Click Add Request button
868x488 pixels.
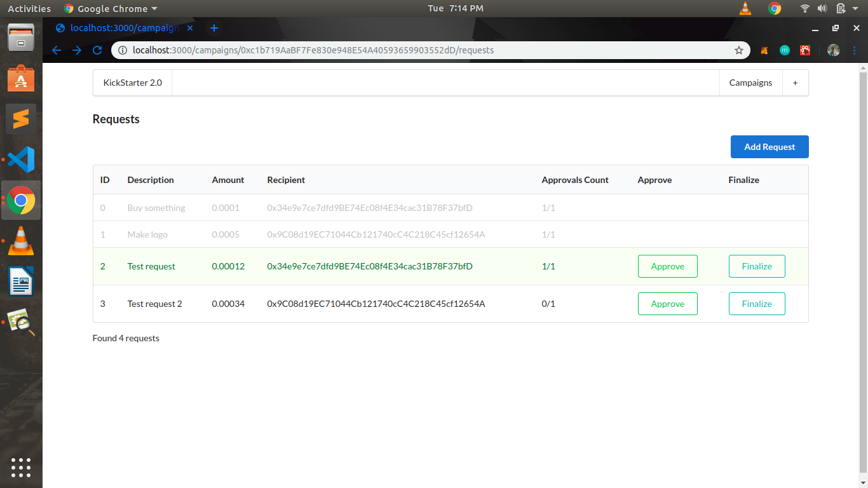tap(770, 147)
